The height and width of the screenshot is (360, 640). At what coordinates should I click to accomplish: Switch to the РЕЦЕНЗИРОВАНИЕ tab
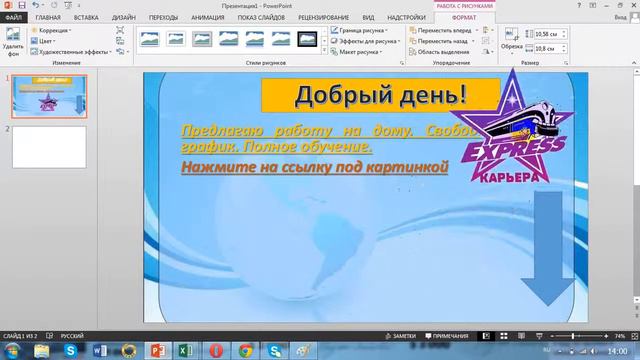tap(323, 18)
